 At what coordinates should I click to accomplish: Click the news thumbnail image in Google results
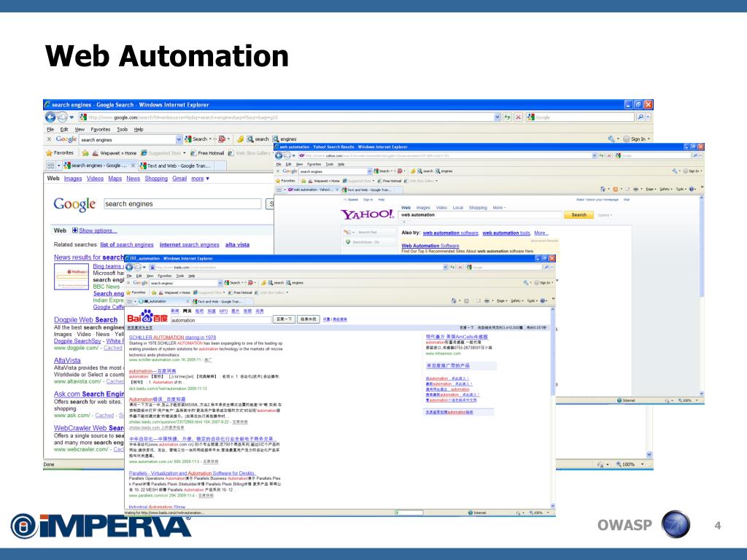[x=71, y=276]
